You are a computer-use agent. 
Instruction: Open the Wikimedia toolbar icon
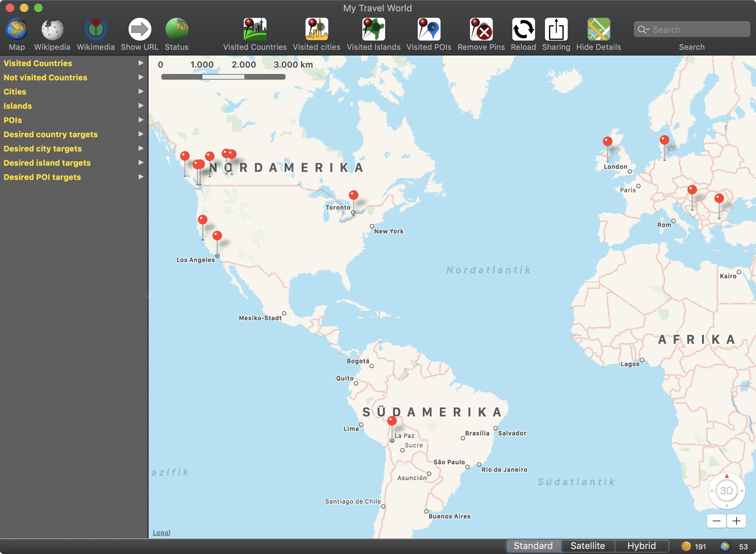[x=96, y=29]
